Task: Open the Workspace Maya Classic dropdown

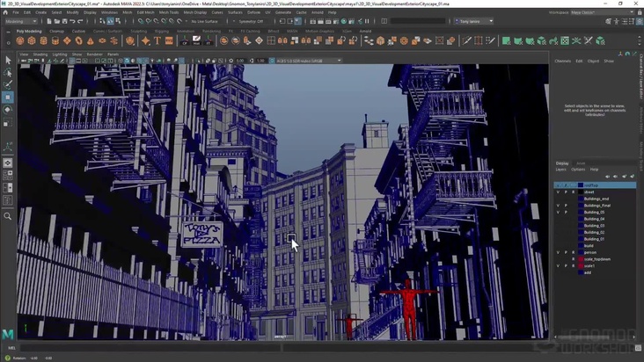Action: 602,12
